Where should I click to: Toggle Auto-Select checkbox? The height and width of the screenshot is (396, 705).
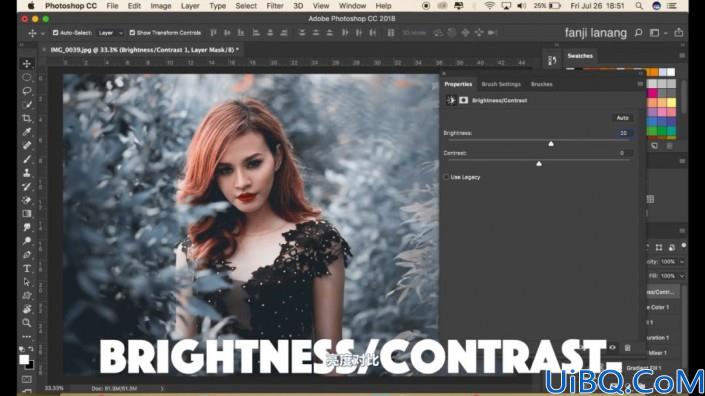pyautogui.click(x=55, y=33)
